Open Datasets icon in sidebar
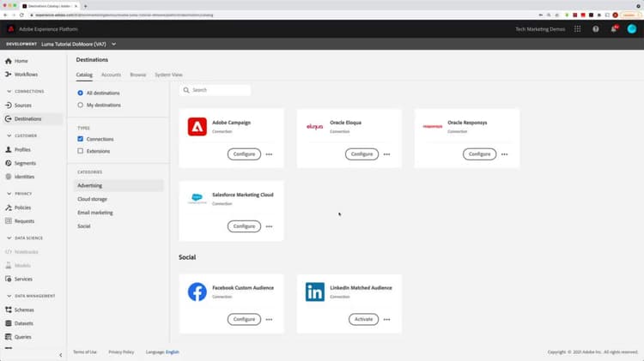Image resolution: width=644 pixels, height=361 pixels. click(x=9, y=323)
